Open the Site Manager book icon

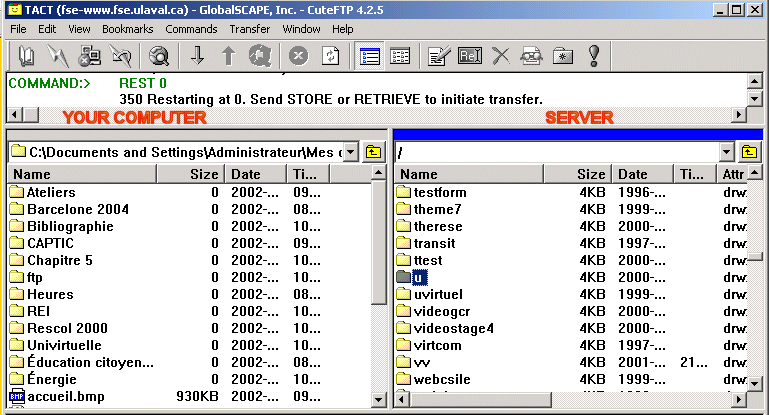(26, 56)
